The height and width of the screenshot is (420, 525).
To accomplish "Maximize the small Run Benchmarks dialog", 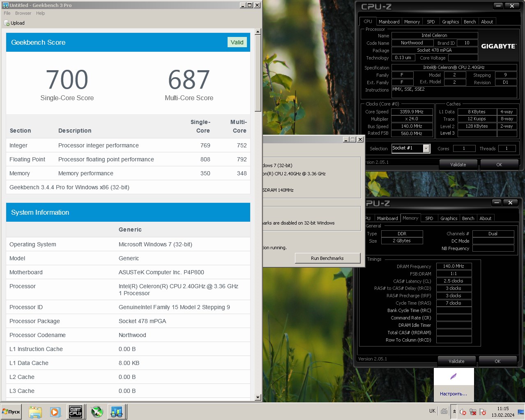I will [x=353, y=140].
